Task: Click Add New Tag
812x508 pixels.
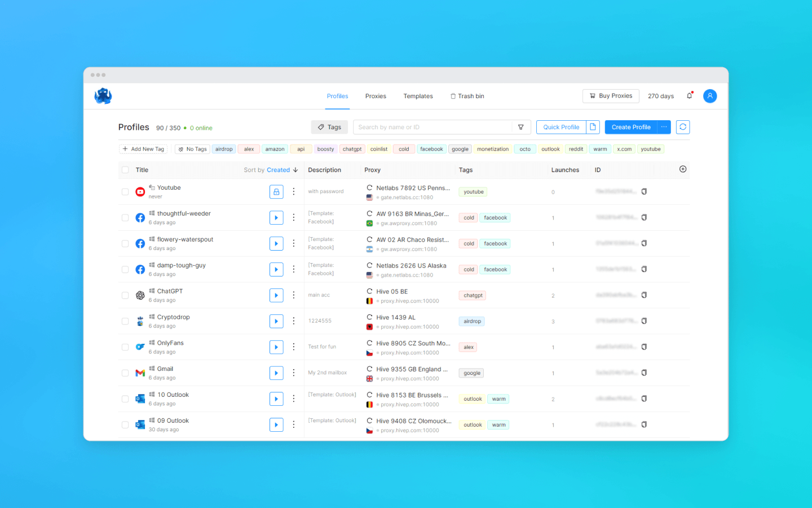Action: (143, 149)
